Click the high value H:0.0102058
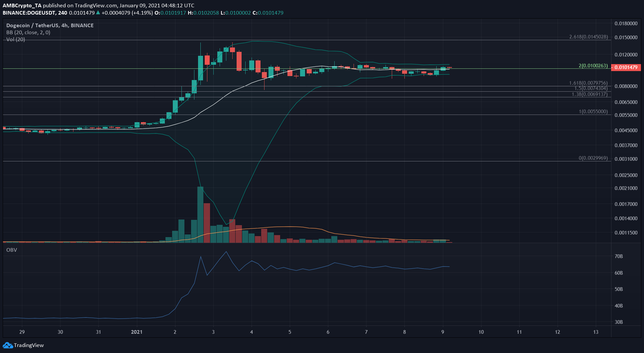Viewport: 644px width, 353px height. click(203, 13)
